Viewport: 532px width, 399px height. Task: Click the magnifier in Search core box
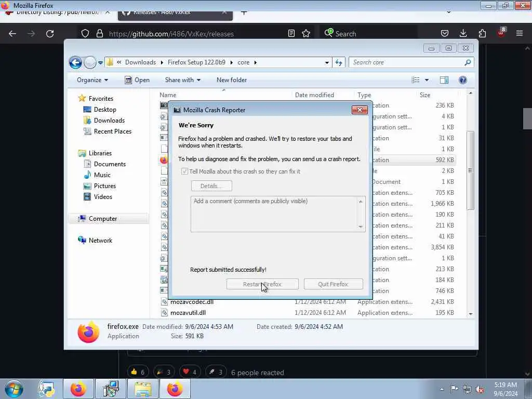coord(468,62)
